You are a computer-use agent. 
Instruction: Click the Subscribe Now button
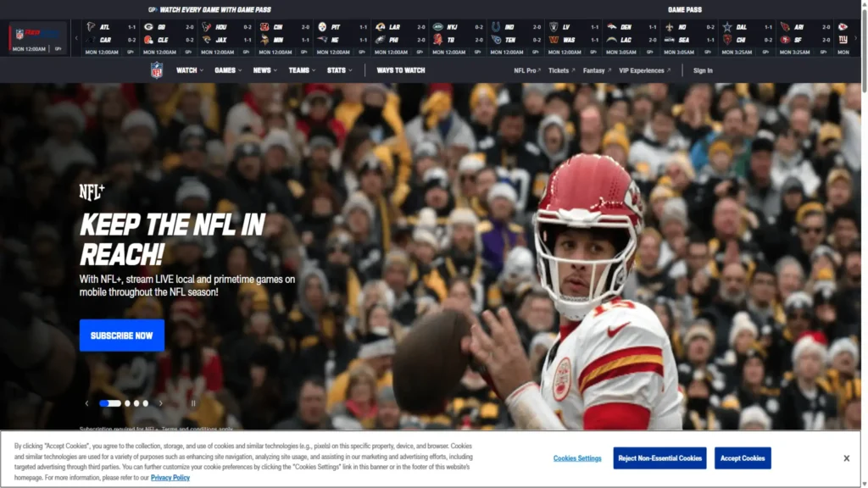[122, 335]
